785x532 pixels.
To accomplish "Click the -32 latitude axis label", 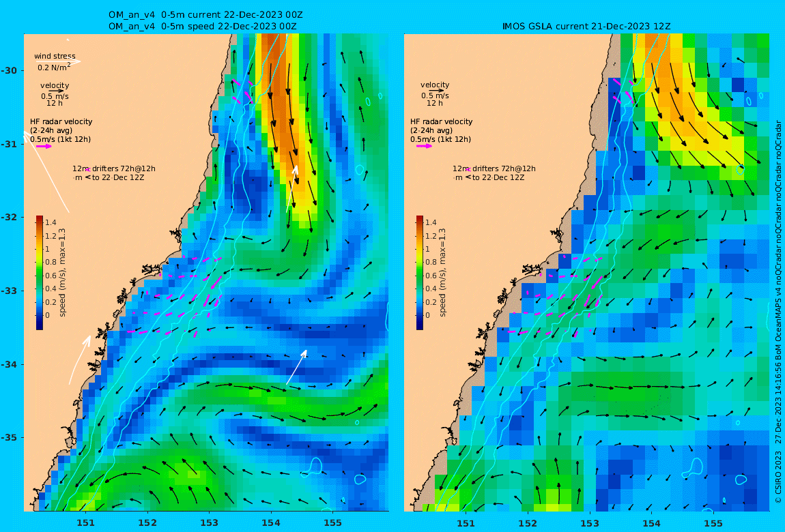I will point(8,217).
